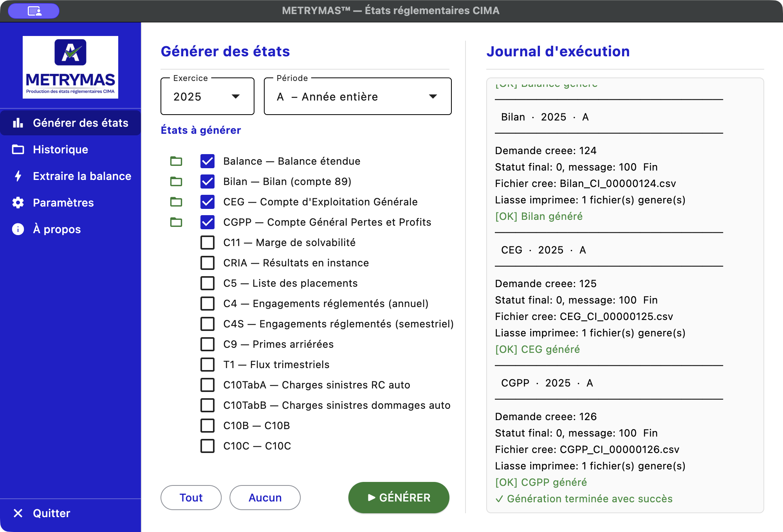The width and height of the screenshot is (783, 532).
Task: Check C11 — Marge de solvabilité
Action: pos(207,243)
